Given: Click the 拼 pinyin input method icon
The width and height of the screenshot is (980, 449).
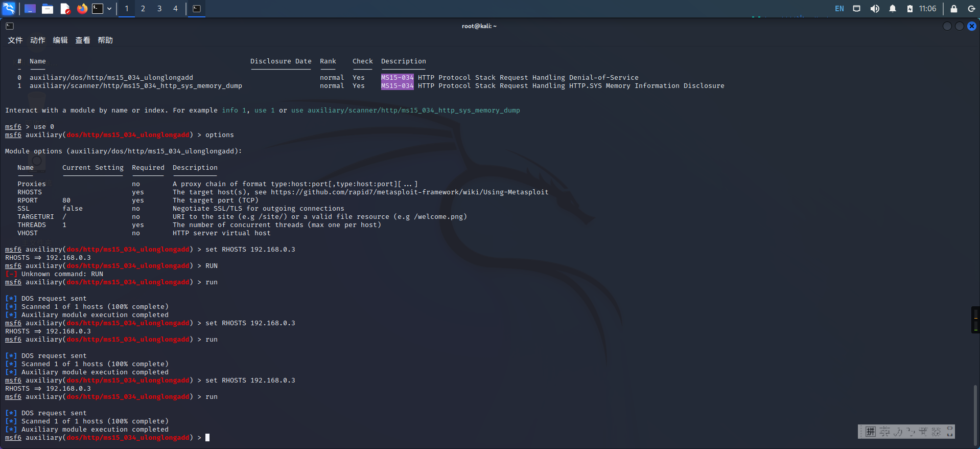Looking at the screenshot, I should (x=871, y=432).
